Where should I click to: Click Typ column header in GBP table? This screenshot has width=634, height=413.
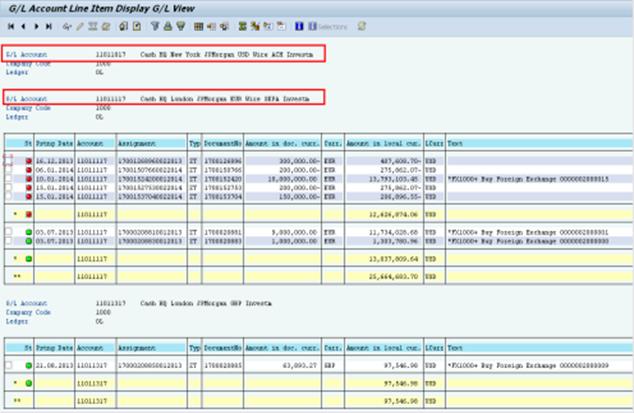pos(194,348)
